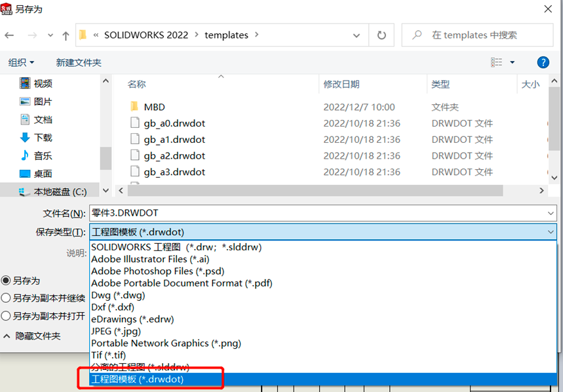Open the MBD folder
Image resolution: width=563 pixels, height=392 pixels.
[x=155, y=107]
